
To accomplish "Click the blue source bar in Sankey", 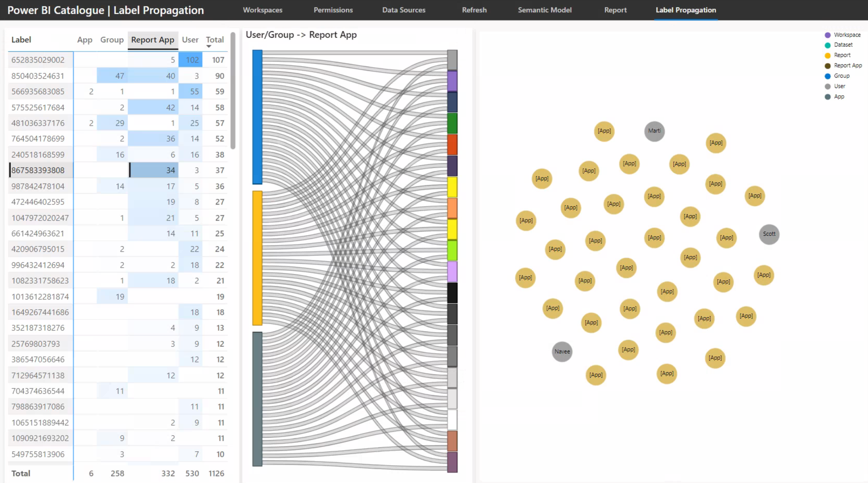I will tap(257, 117).
